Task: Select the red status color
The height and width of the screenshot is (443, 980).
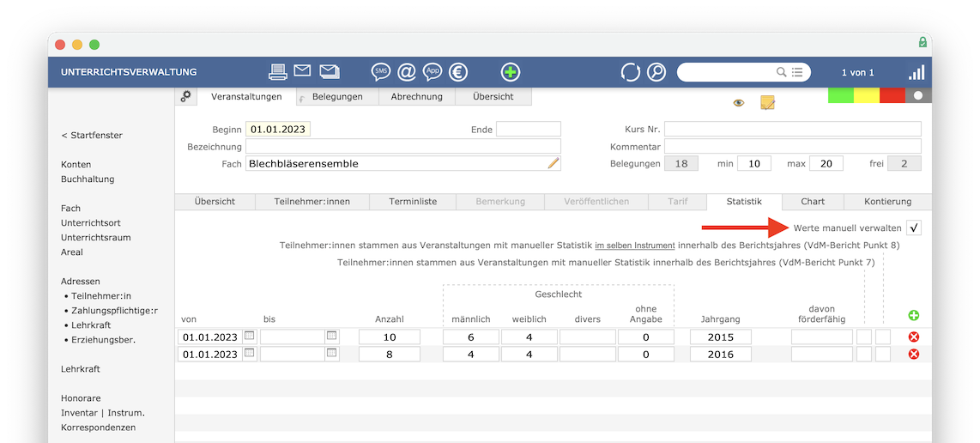Action: pos(892,95)
